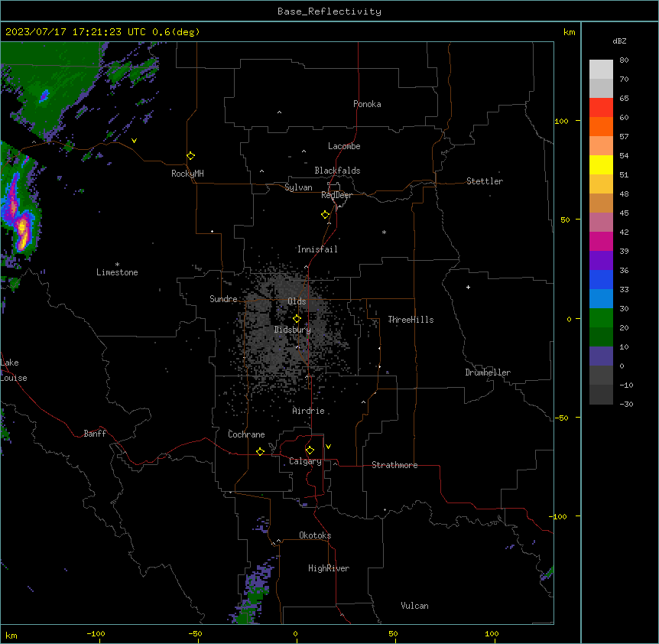Click the Limestone label
Image resolution: width=659 pixels, height=644 pixels.
pos(117,272)
